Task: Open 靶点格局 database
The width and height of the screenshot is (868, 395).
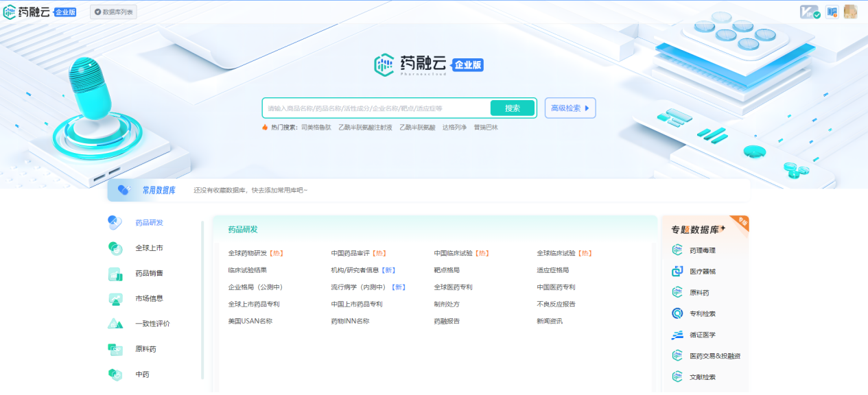Action: pos(447,270)
